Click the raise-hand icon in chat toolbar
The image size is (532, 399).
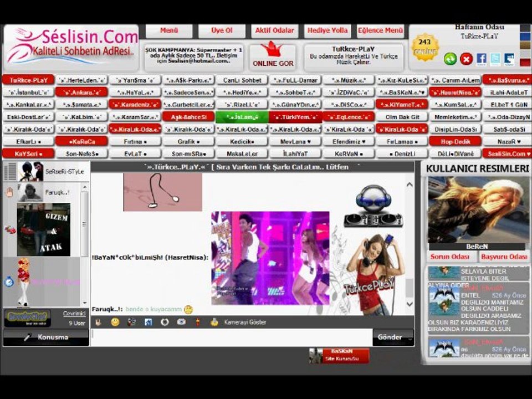(99, 322)
